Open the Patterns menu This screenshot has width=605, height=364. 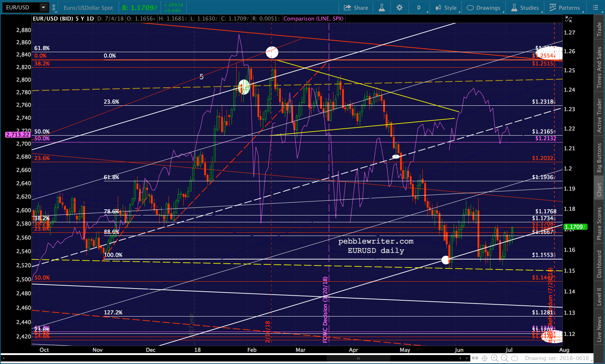pos(565,8)
